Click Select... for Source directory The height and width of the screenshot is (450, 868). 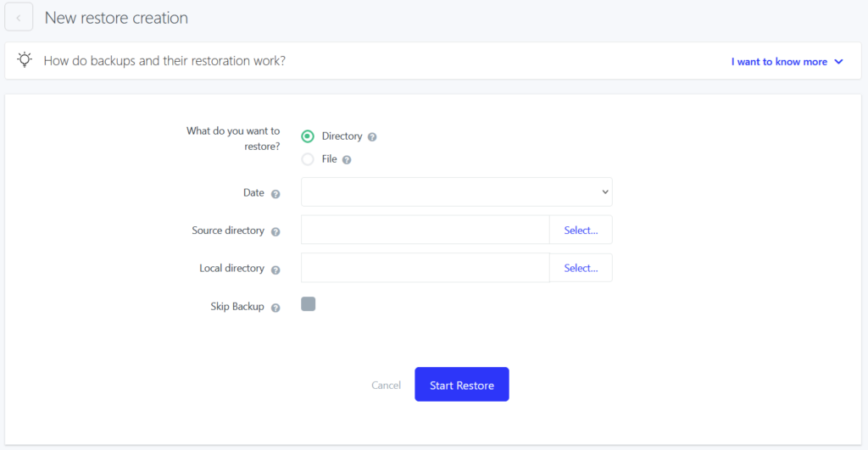click(581, 231)
